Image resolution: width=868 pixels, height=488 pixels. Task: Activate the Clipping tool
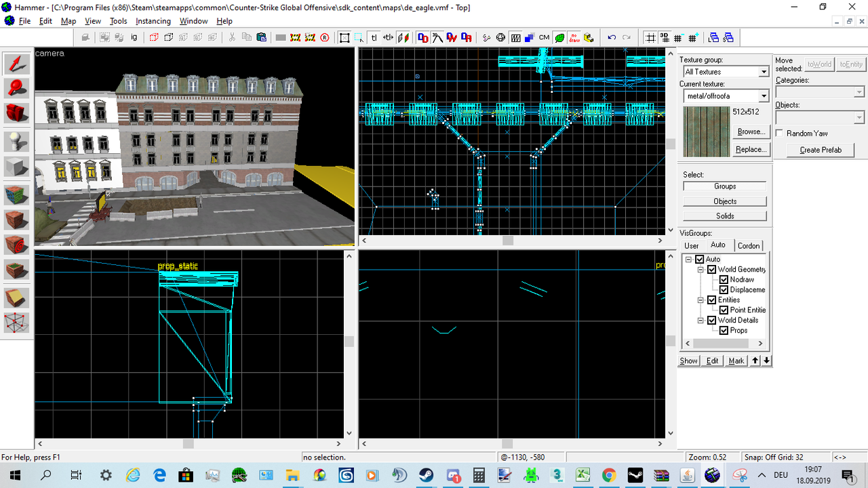[x=17, y=298]
